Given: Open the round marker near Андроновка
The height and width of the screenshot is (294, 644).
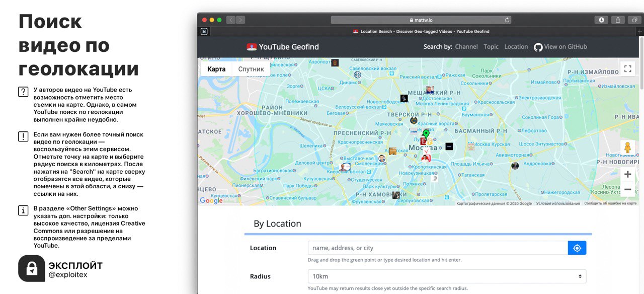Looking at the screenshot, I should 515,166.
